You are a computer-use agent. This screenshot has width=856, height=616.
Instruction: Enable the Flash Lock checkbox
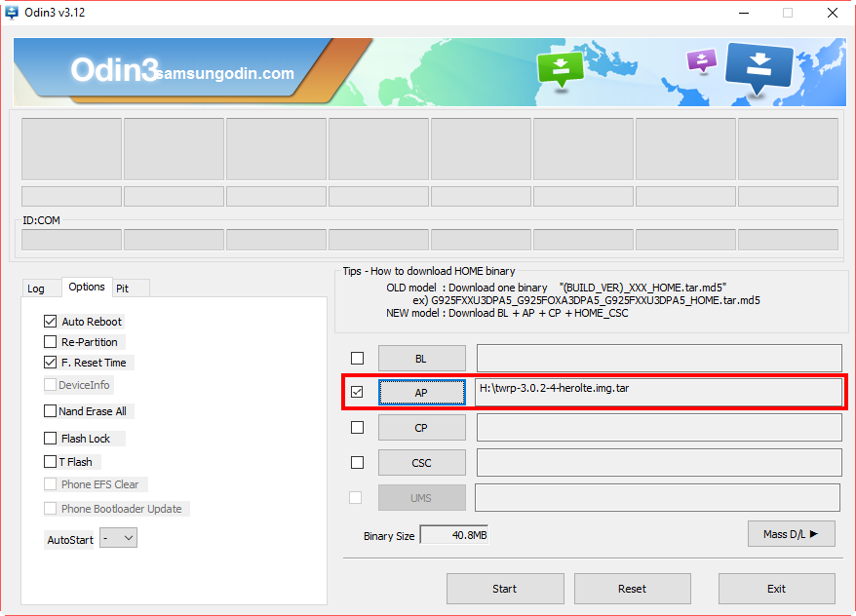pos(51,439)
